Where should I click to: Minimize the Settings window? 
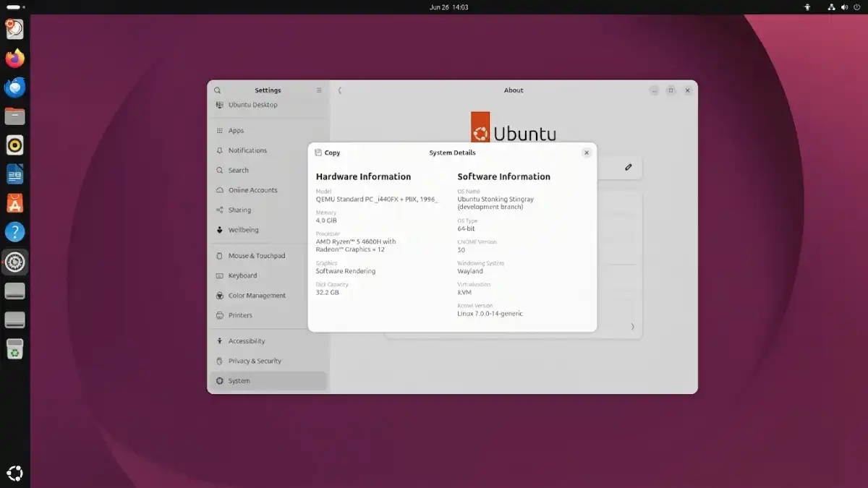[x=654, y=90]
